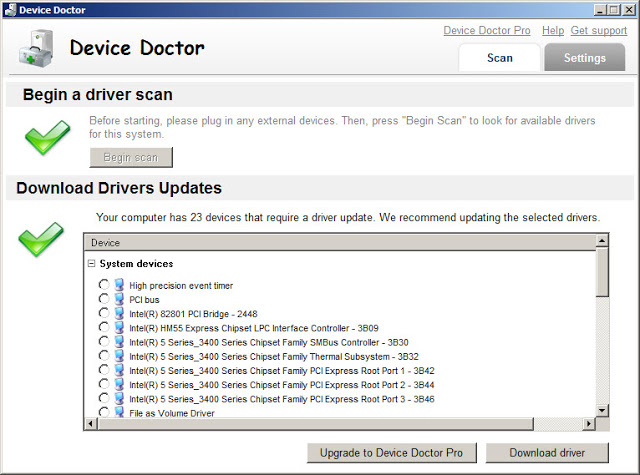The image size is (640, 475).
Task: Click device icon for PCI Express Root Port 1
Action: coord(119,370)
